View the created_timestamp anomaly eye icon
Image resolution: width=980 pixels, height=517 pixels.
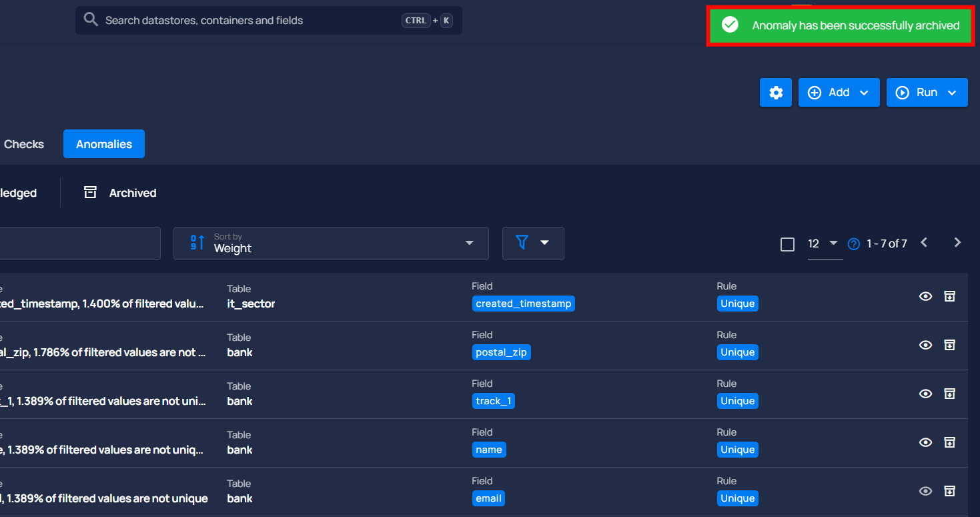(925, 296)
